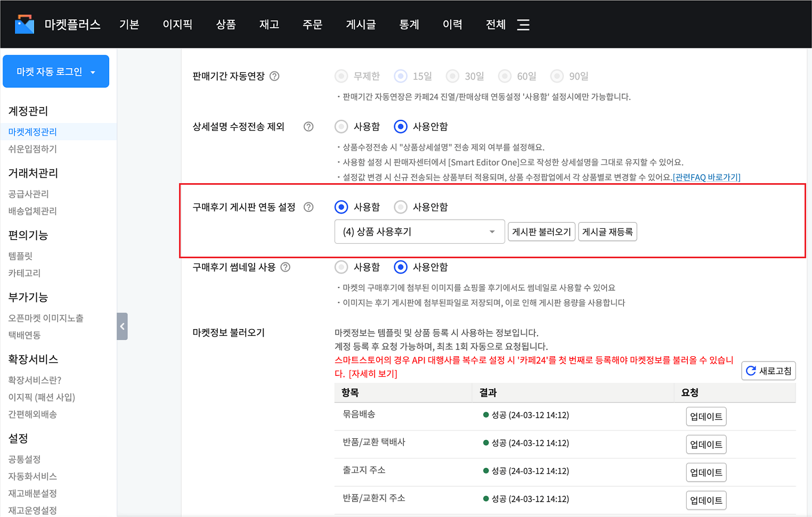Click the 마켓플러스 logo icon

coord(25,24)
